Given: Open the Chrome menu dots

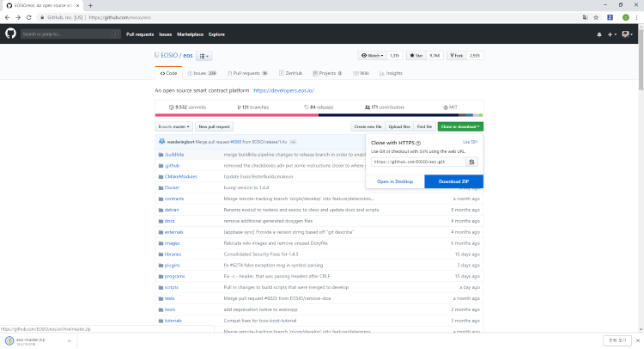Looking at the screenshot, I should coord(636,17).
